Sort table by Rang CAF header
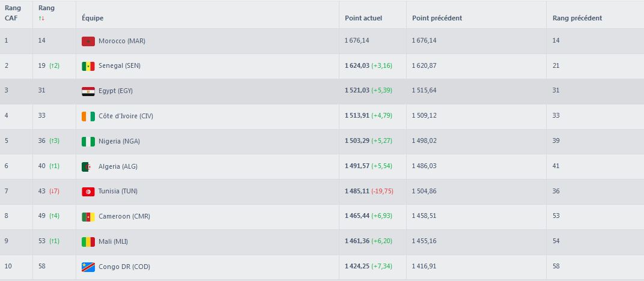The image size is (644, 281). coord(13,13)
